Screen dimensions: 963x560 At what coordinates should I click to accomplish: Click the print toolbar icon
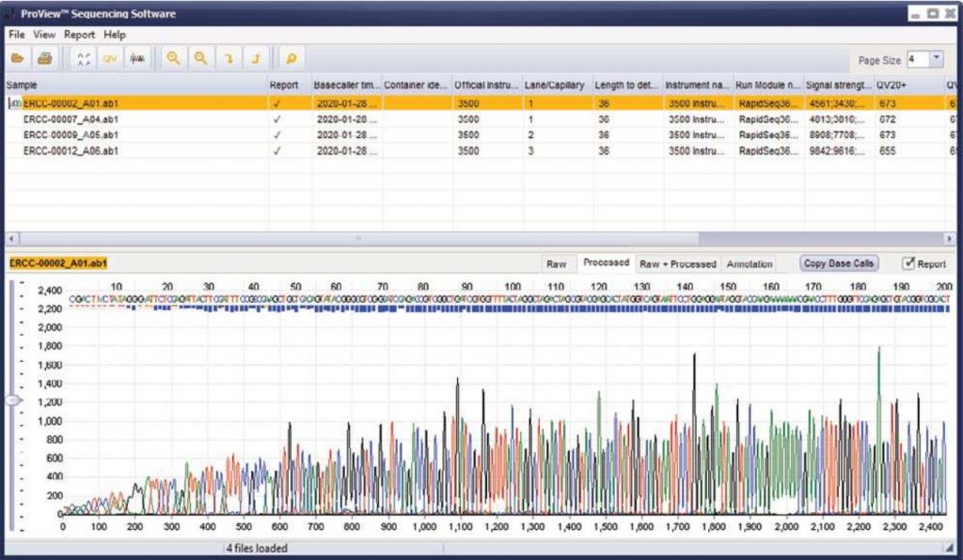tap(44, 58)
